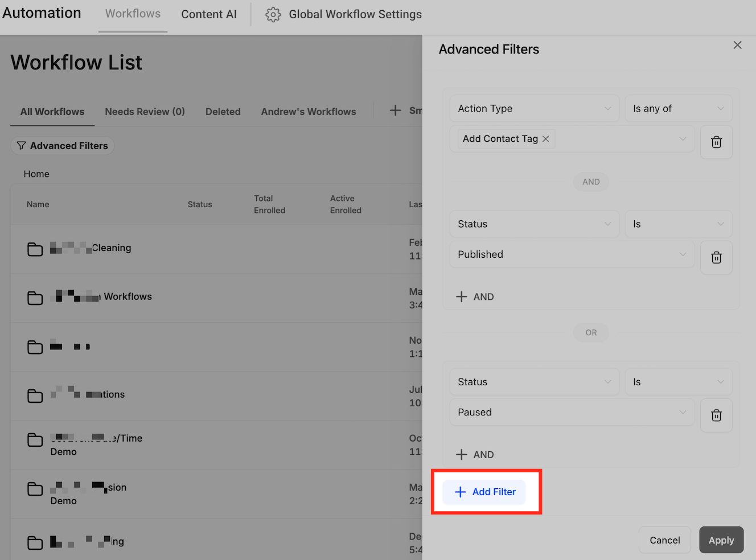Click the Active Enrolled column header

(346, 204)
